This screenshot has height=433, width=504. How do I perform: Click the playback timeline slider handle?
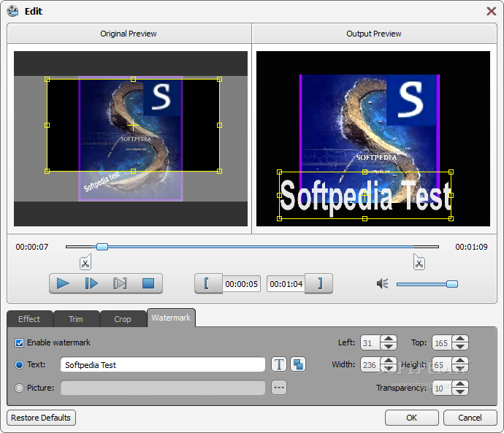coord(102,247)
